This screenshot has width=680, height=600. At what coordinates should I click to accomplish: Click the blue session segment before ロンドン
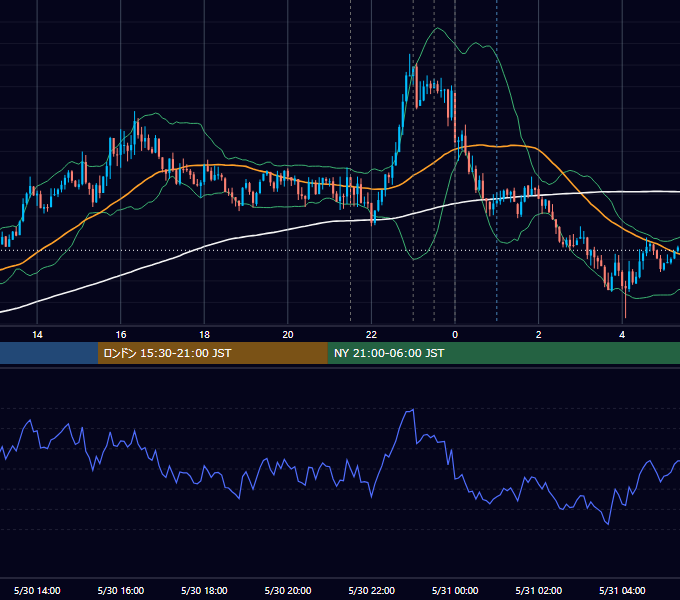pos(49,353)
